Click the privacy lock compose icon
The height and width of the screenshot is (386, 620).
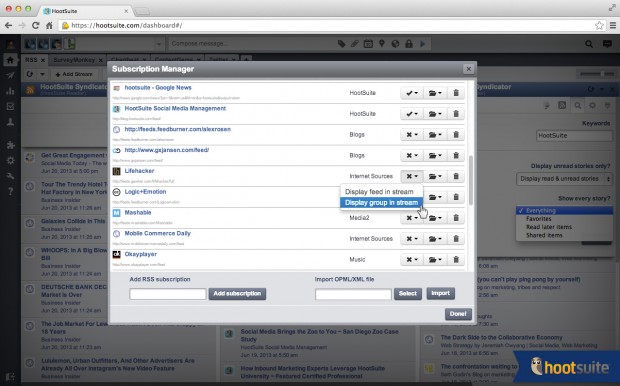(409, 44)
